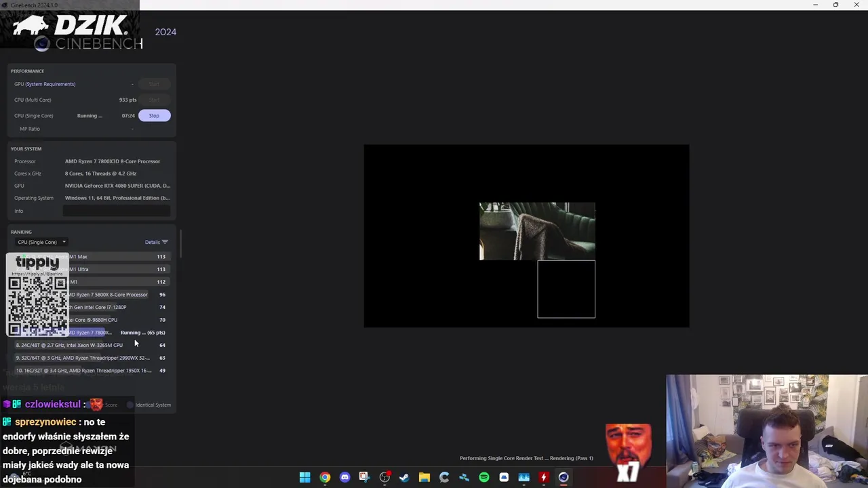This screenshot has width=868, height=488.
Task: Select the Intel Xeon W-3265M ranking row
Action: pos(91,345)
